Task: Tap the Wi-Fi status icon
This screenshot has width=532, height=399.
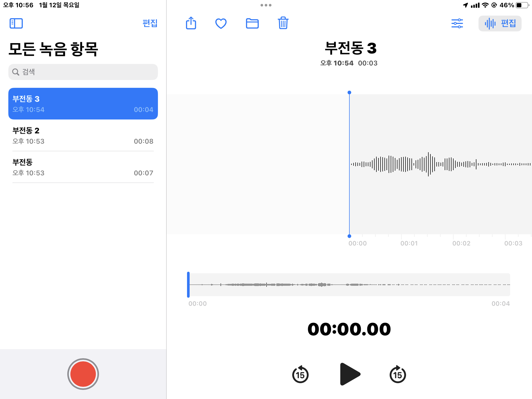Action: click(485, 5)
